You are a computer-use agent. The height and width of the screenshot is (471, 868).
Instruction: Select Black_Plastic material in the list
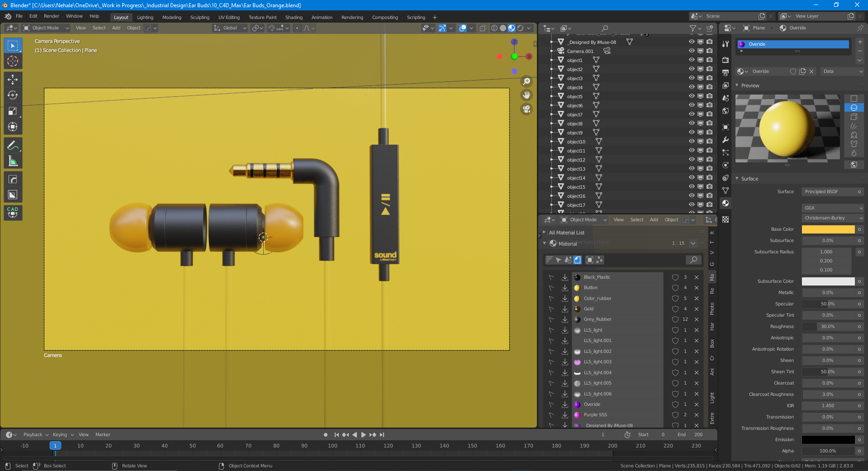tap(597, 277)
